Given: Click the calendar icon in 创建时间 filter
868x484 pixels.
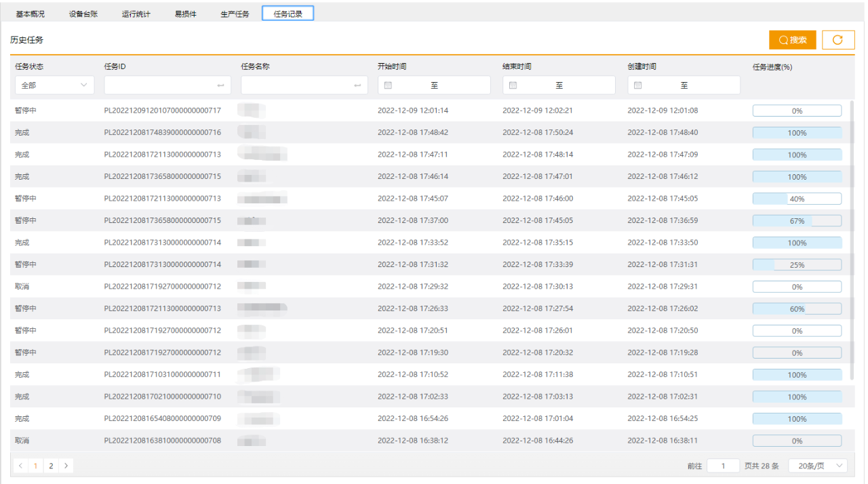Looking at the screenshot, I should click(637, 85).
